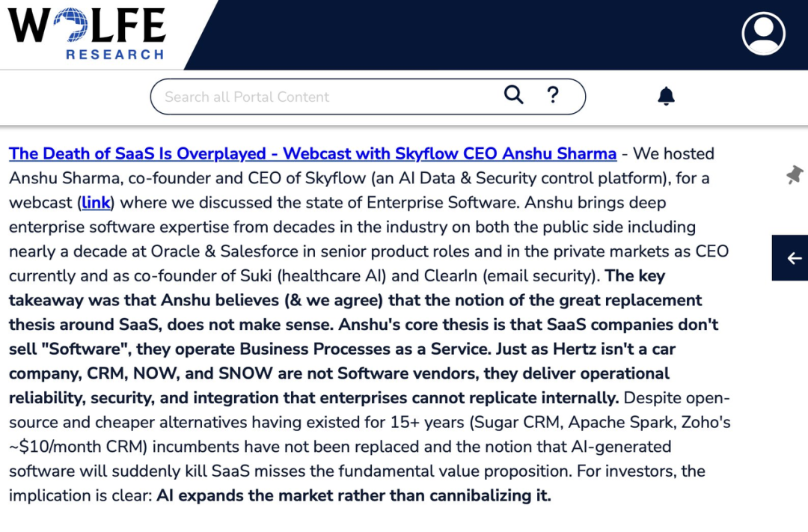Click the left arrow side panel button
808x532 pixels.
pyautogui.click(x=790, y=257)
